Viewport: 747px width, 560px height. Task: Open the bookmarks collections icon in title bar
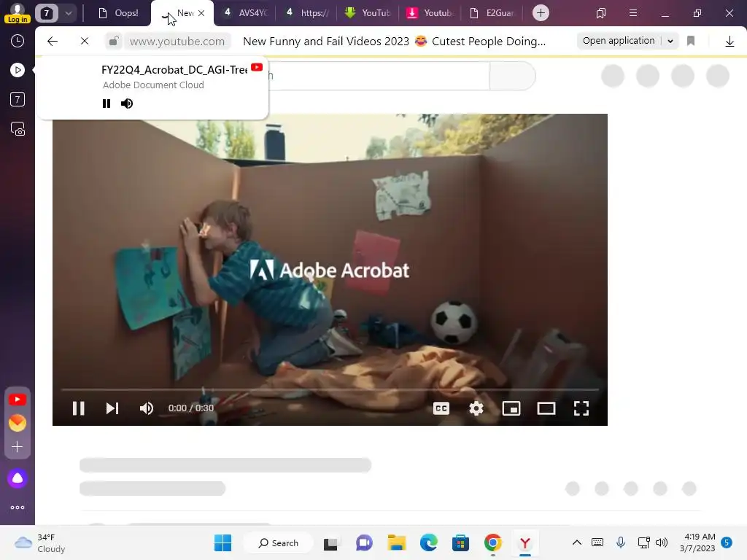pyautogui.click(x=601, y=13)
